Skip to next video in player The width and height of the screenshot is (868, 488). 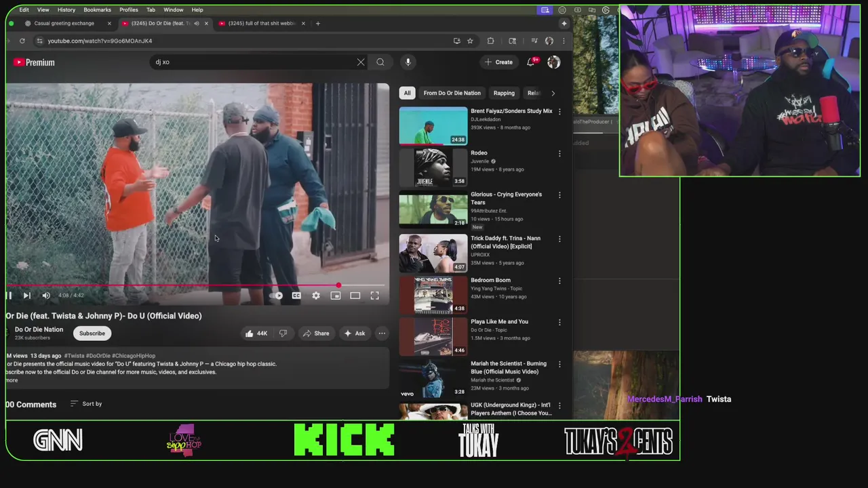click(x=26, y=296)
